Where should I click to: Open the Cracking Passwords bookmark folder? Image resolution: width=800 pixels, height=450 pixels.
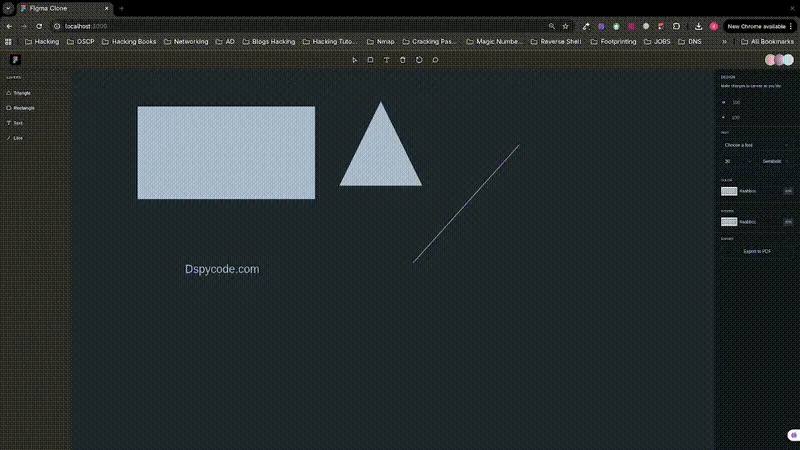[x=430, y=42]
